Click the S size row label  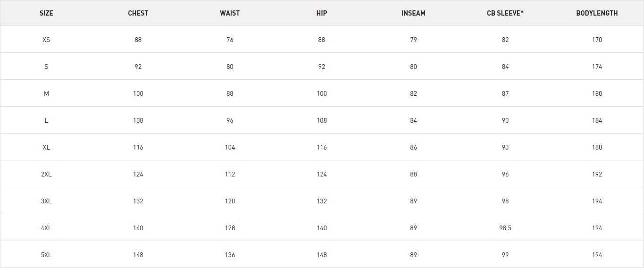click(x=46, y=67)
